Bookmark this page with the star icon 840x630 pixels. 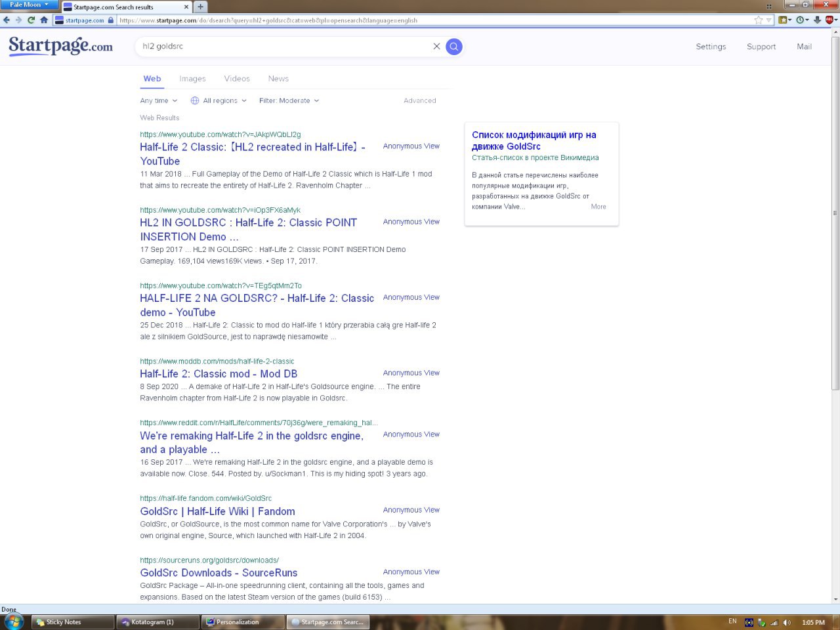(759, 20)
